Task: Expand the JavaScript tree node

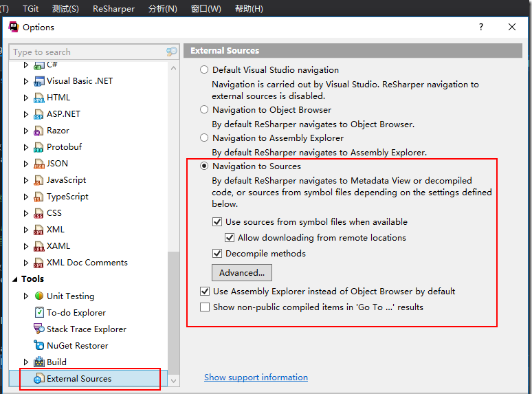Action: (x=26, y=180)
